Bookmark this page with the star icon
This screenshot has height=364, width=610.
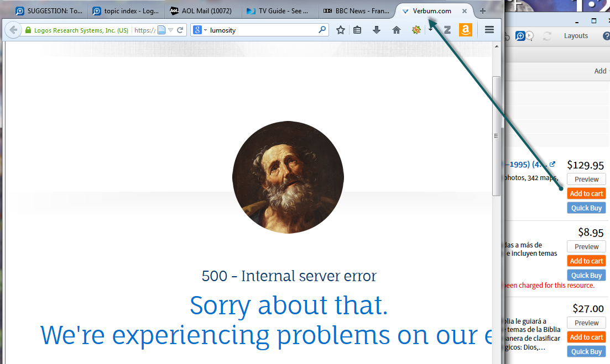pos(341,30)
